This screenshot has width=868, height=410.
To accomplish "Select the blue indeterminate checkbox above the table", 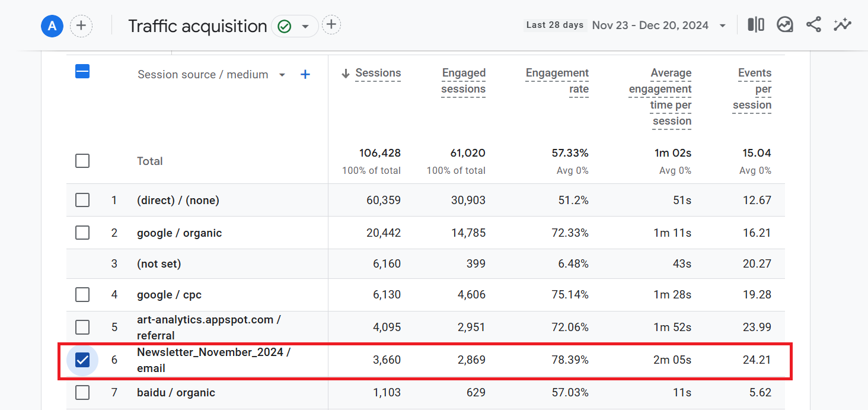I will coord(82,71).
